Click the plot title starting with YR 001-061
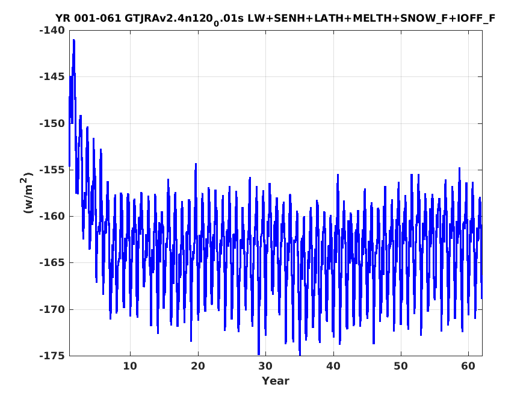This screenshot has height=399, width=532. pyautogui.click(x=275, y=18)
